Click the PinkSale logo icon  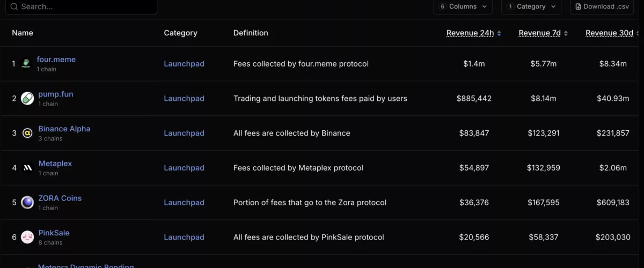click(x=27, y=237)
